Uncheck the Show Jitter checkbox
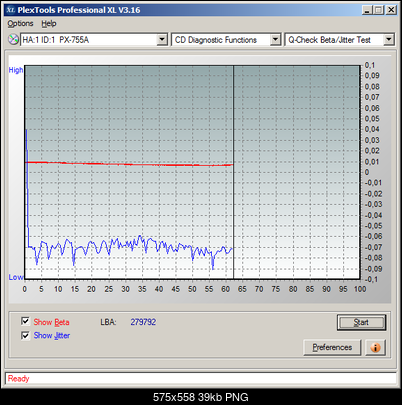Image resolution: width=402 pixels, height=405 pixels. [x=25, y=335]
